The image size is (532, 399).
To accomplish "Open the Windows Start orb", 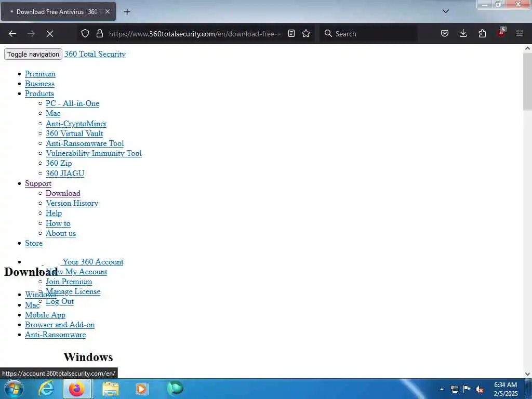I will (x=14, y=389).
